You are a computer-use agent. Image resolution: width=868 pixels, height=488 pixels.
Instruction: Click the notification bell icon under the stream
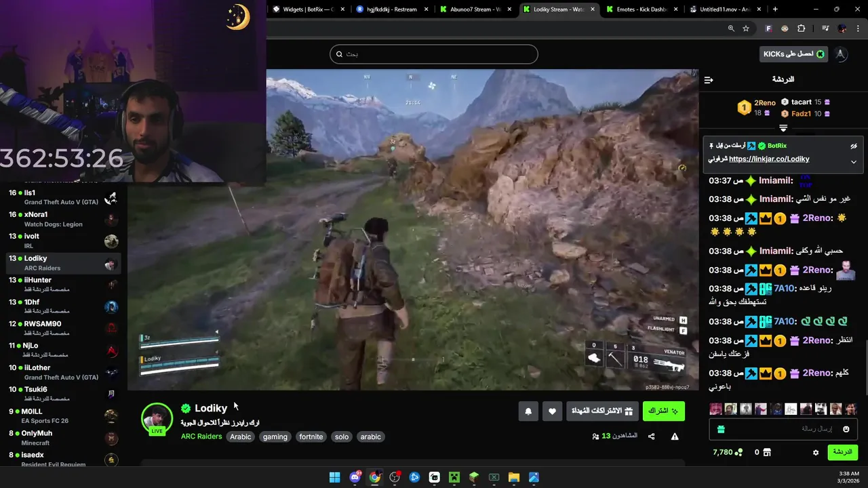[x=528, y=411]
